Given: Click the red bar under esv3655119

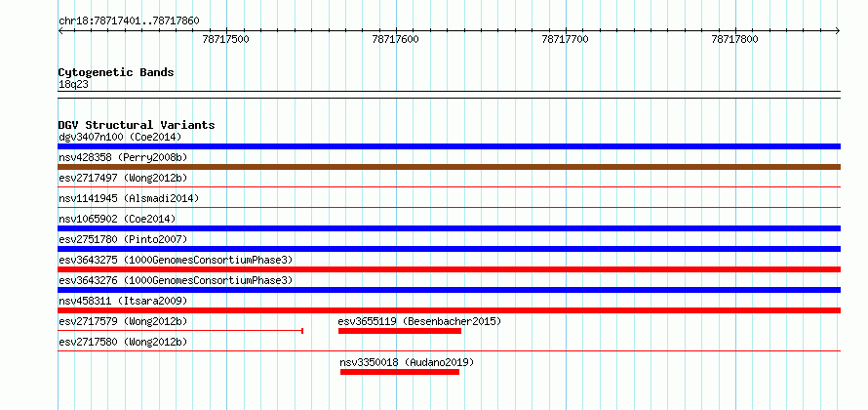Looking at the screenshot, I should (x=400, y=331).
